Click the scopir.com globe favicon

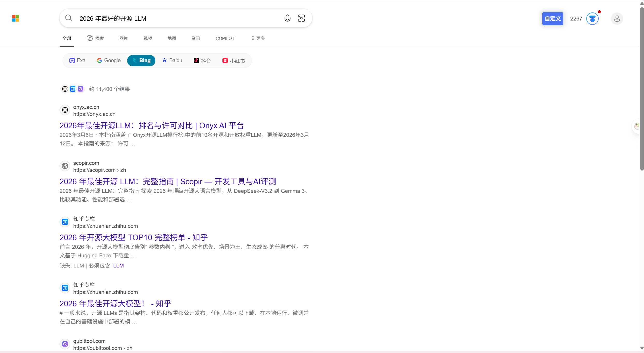[65, 166]
